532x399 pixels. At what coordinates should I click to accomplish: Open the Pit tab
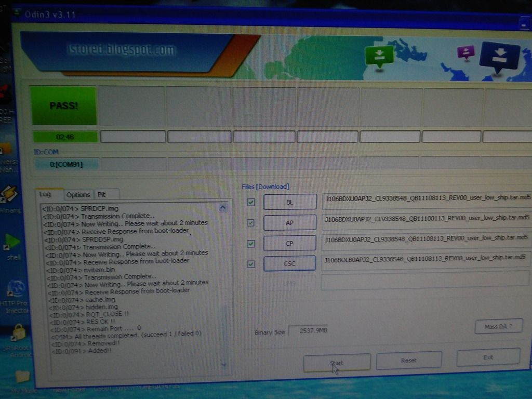click(102, 195)
